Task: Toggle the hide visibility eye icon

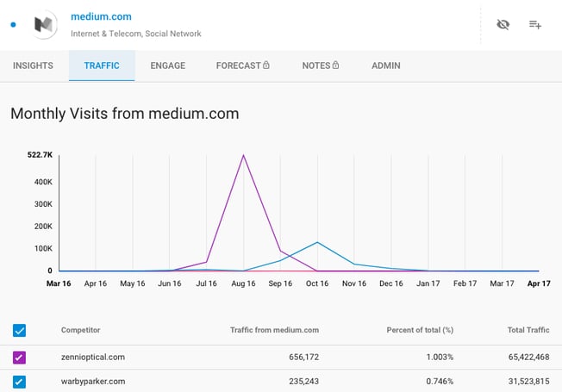Action: pos(503,24)
